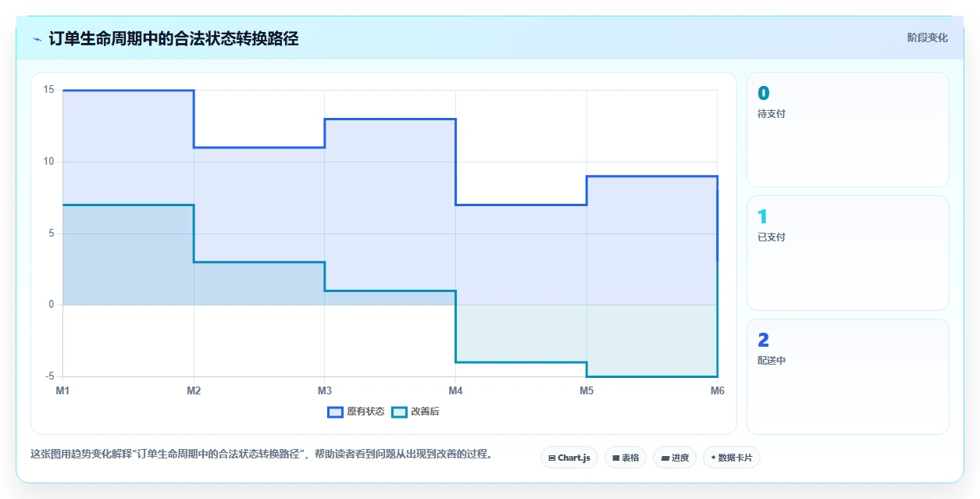The width and height of the screenshot is (980, 499).
Task: Click the 阶段变化 label in header
Action: 928,37
